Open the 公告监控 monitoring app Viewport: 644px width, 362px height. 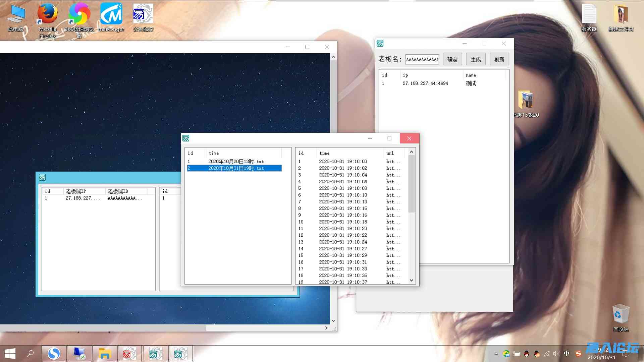[x=142, y=13]
